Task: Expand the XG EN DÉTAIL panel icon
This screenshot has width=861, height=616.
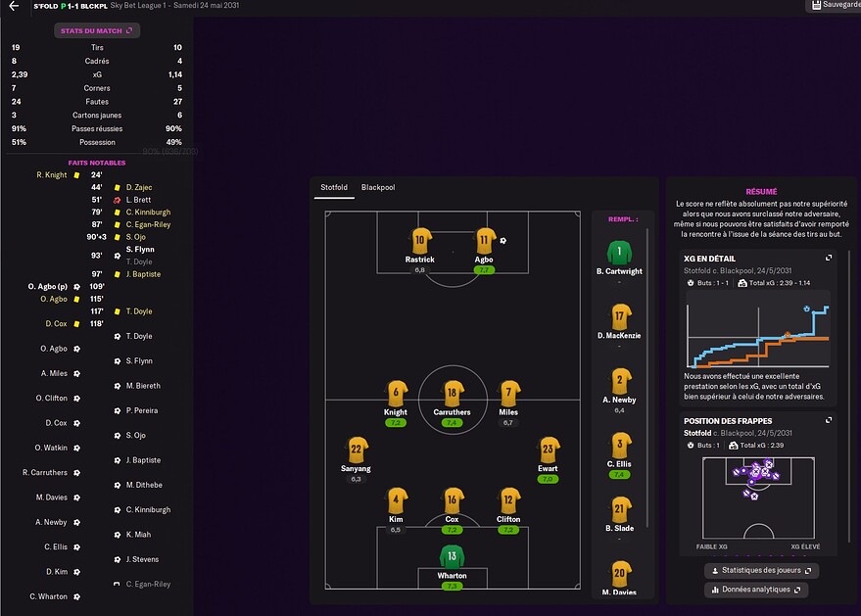Action: pos(829,258)
